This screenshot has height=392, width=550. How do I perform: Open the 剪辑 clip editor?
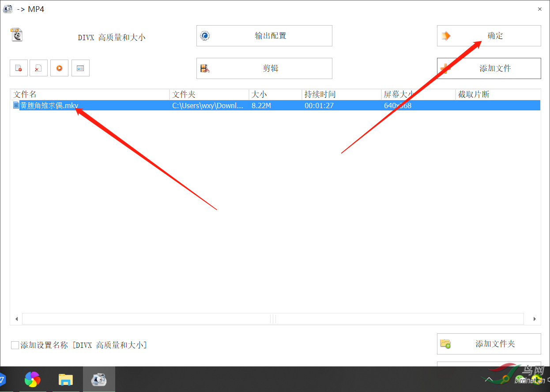264,68
